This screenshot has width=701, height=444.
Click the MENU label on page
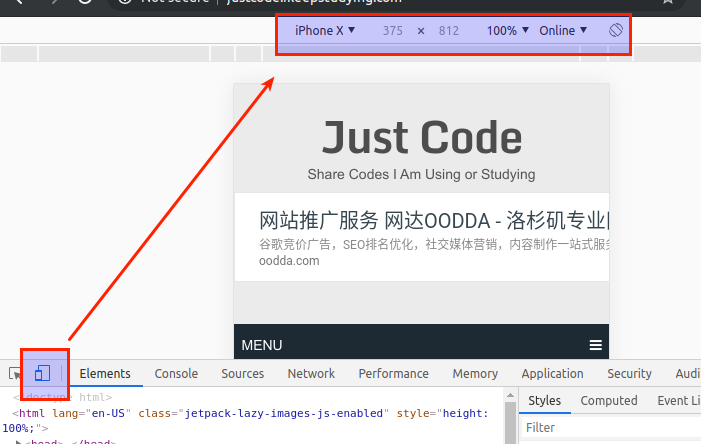262,345
